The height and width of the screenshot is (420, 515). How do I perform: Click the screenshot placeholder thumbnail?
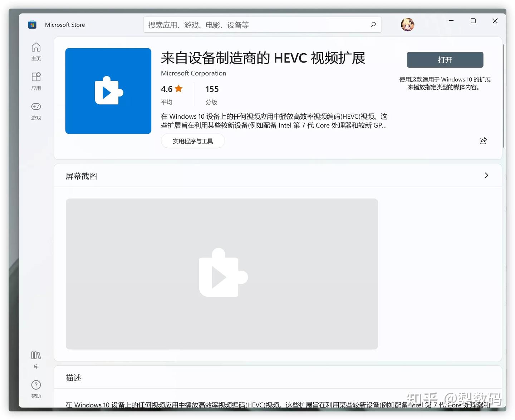click(221, 273)
